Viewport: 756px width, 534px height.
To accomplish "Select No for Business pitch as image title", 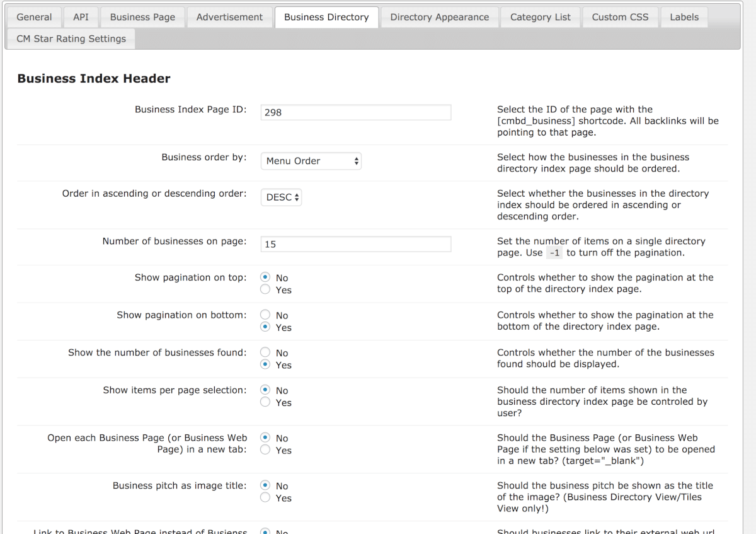I will click(x=265, y=485).
